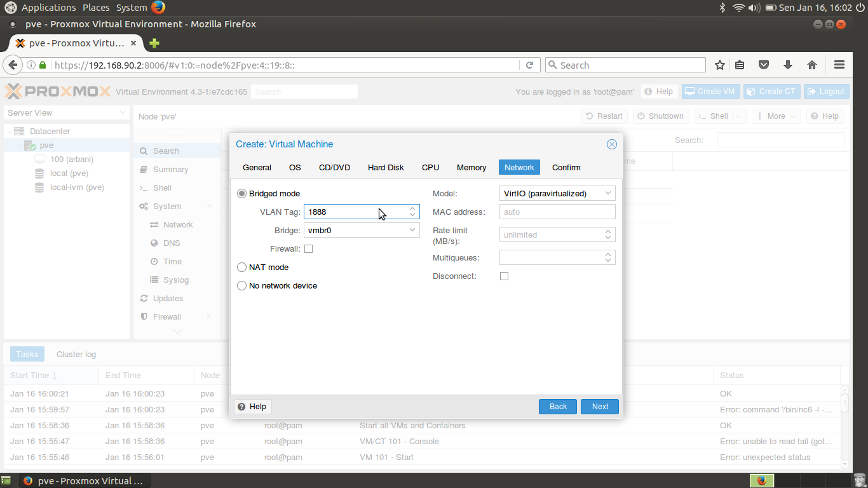The height and width of the screenshot is (488, 868).
Task: Click the MAC address input field
Action: 557,212
